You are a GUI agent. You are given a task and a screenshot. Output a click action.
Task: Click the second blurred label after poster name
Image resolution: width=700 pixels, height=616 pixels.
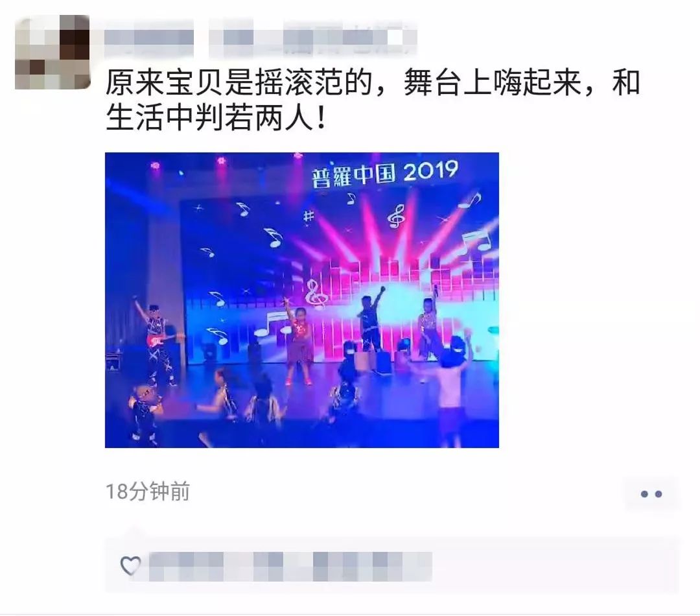[312, 37]
